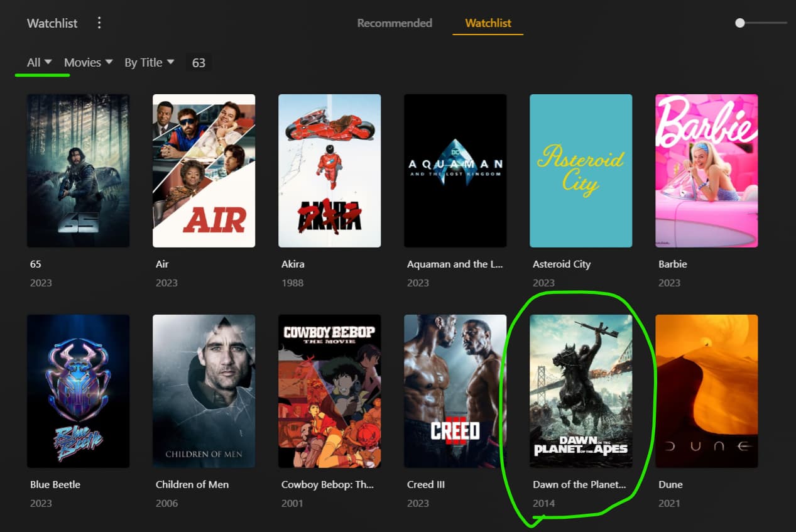This screenshot has width=796, height=532.
Task: Open the Watchlist three-dot options menu
Action: pyautogui.click(x=99, y=23)
